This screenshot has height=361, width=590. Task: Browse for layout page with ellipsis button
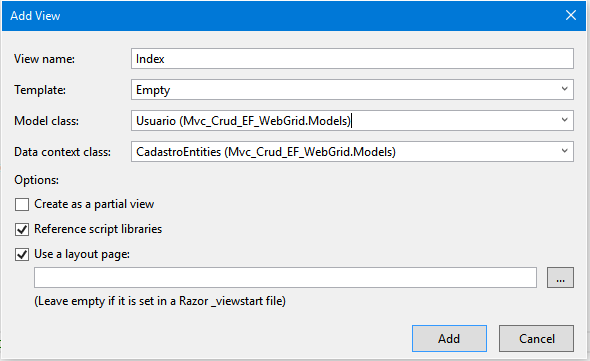click(560, 278)
